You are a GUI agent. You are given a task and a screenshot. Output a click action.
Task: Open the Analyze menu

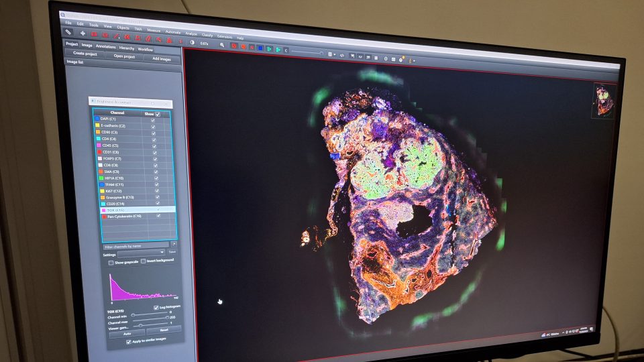[x=191, y=34]
